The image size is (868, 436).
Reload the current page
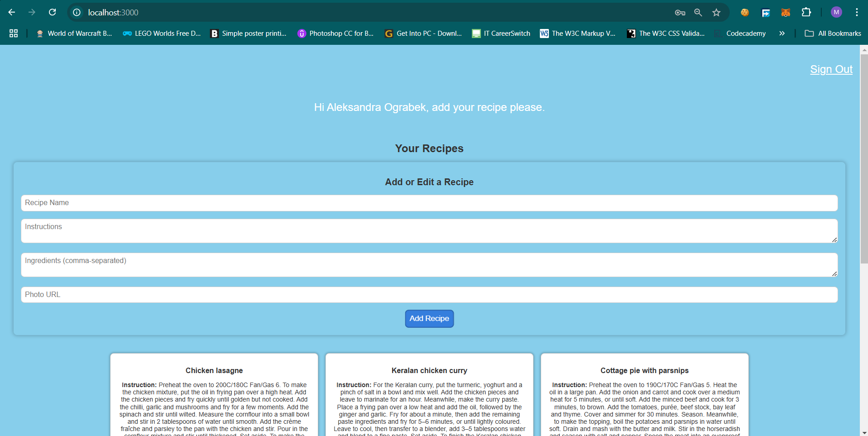pyautogui.click(x=52, y=12)
